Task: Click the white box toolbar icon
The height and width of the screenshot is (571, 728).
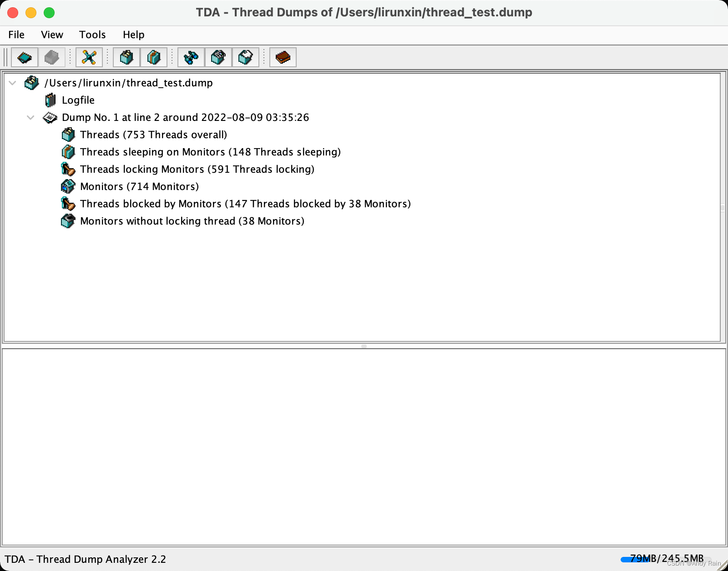Action: point(246,57)
